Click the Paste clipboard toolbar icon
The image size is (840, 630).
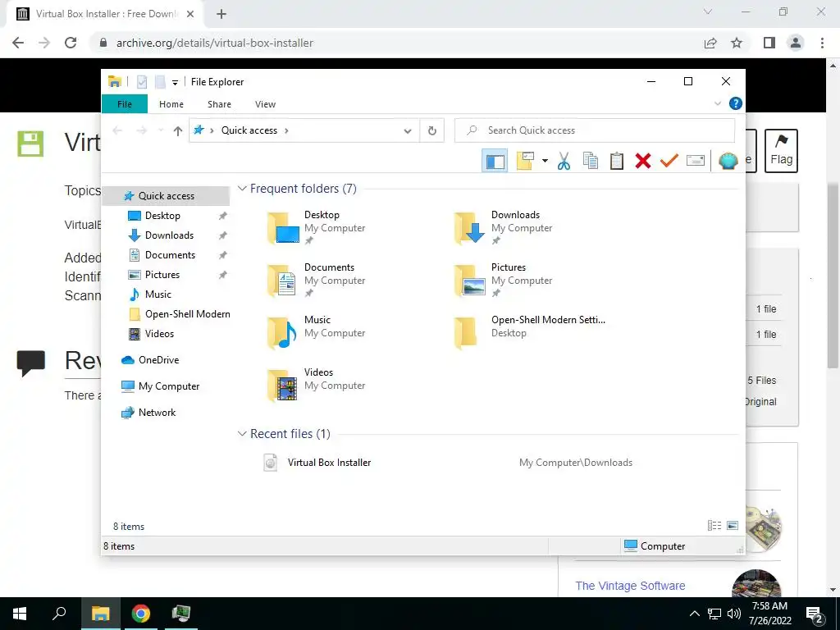(617, 161)
